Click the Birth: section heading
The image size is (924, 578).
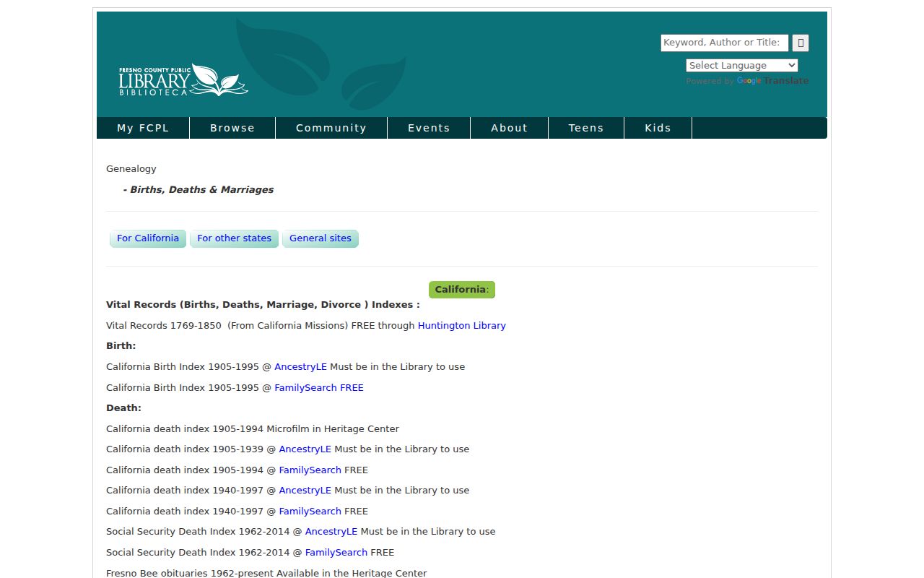121,346
